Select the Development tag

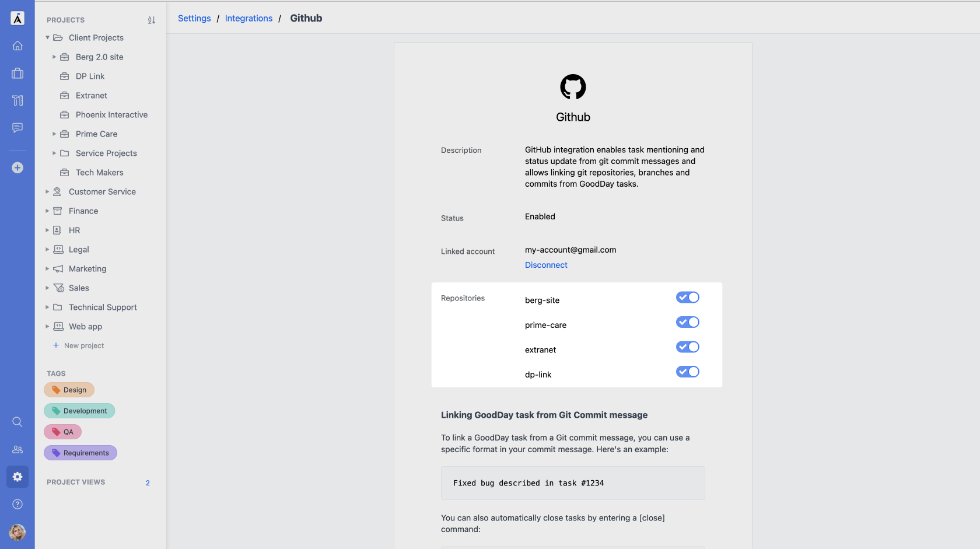tap(79, 411)
